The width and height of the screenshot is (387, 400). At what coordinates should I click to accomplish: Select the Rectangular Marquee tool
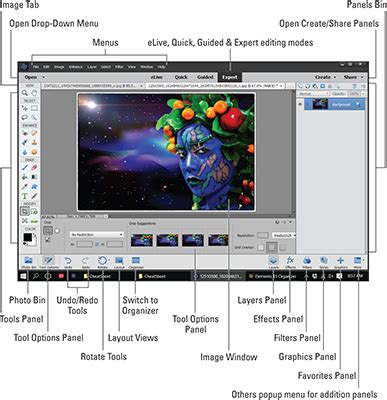point(34,108)
